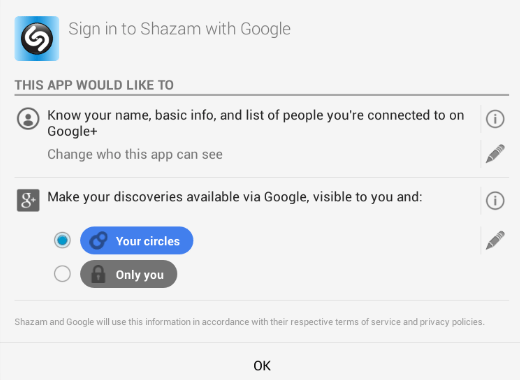Screen dimensions: 520x380
Task: Click Know your name, basic info permission text
Action: tap(256, 123)
